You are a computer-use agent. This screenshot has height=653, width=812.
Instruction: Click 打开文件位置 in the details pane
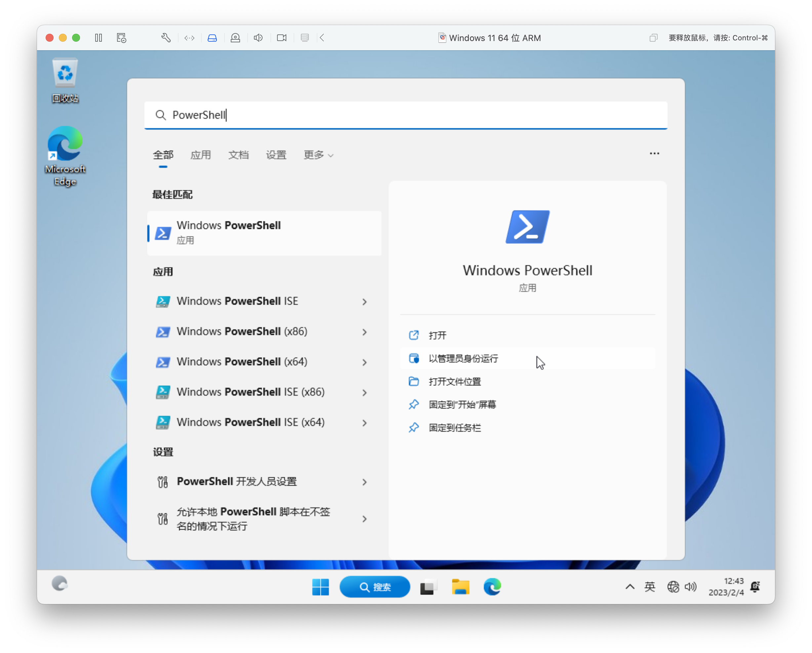(455, 382)
